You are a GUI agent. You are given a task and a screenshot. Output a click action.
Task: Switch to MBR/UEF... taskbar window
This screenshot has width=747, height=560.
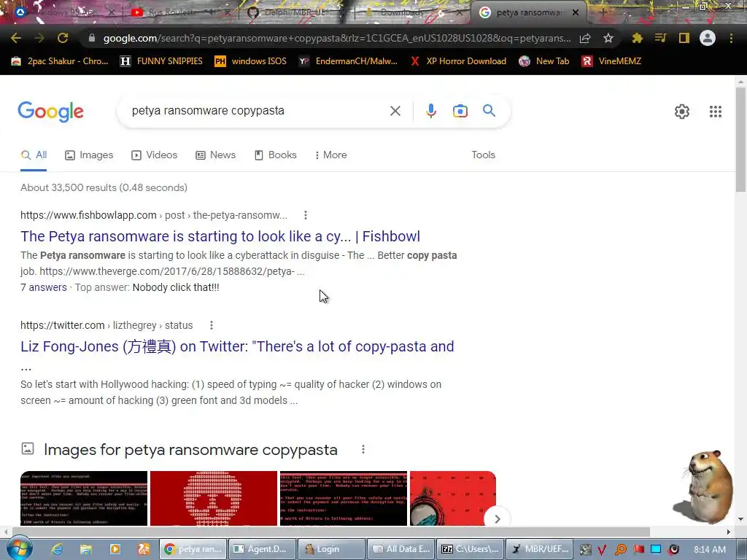(x=540, y=550)
